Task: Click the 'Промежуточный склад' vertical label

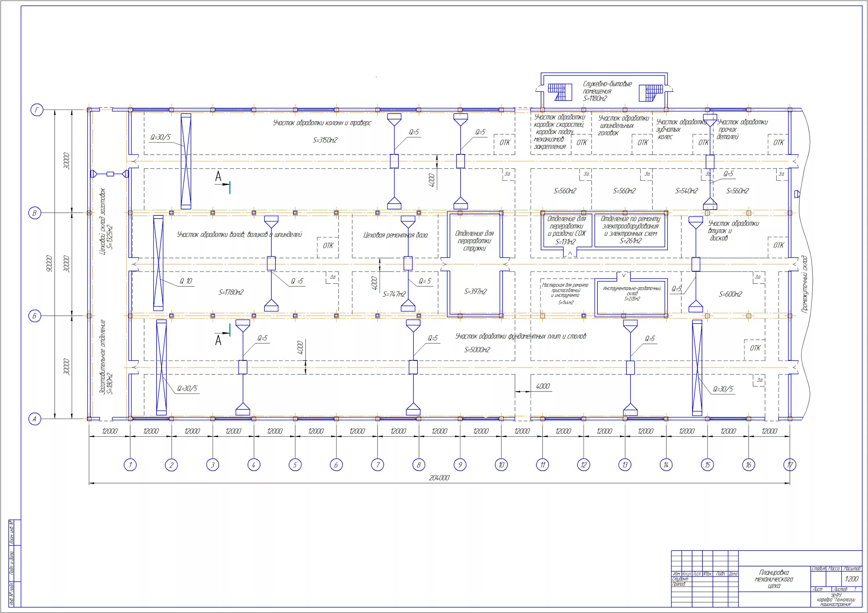Action: (x=804, y=285)
